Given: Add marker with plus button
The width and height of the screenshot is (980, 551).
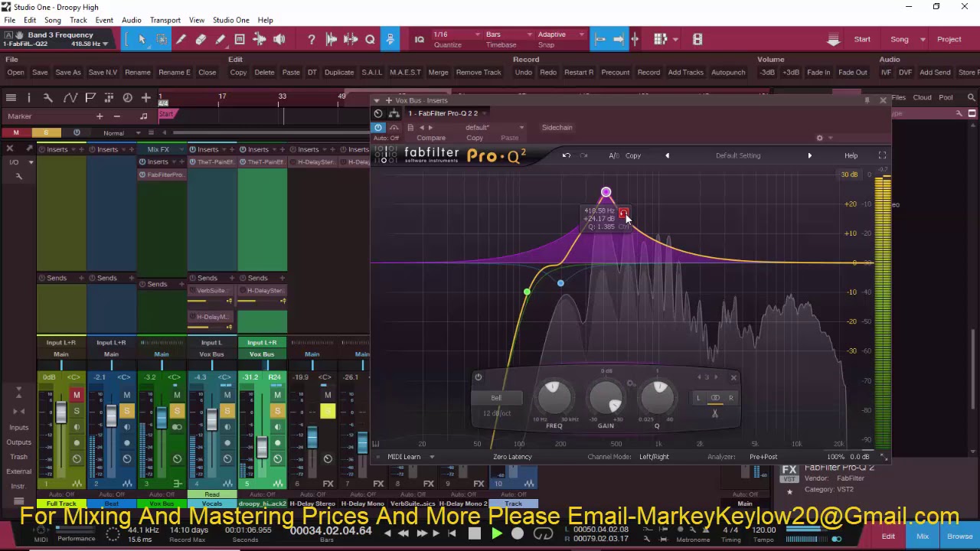Looking at the screenshot, I should [99, 116].
